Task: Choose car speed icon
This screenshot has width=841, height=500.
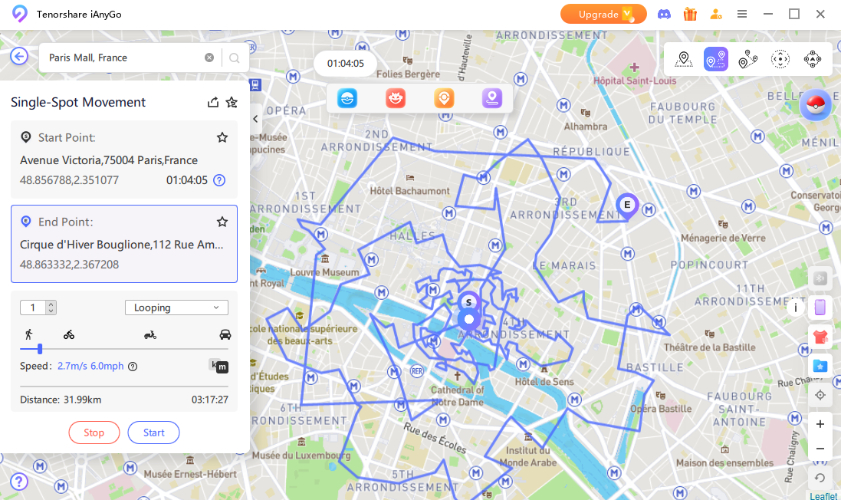Action: (x=225, y=335)
